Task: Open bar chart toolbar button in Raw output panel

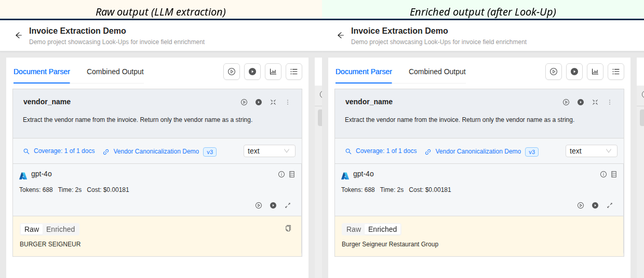Action: 273,72
